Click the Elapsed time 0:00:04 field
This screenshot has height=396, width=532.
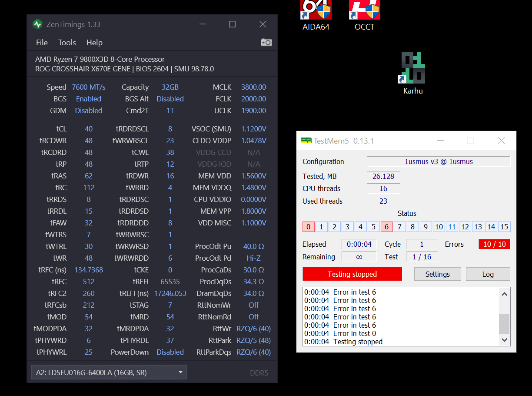(359, 244)
